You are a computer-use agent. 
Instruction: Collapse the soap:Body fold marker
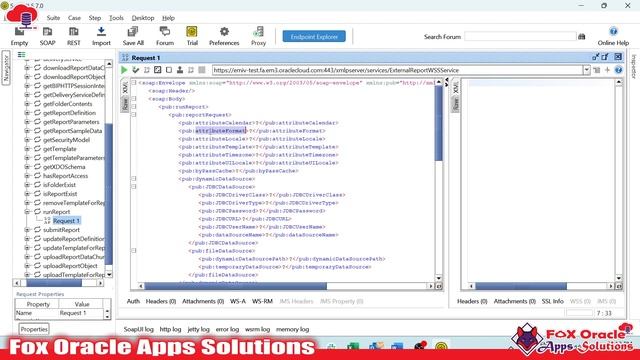tap(133, 99)
